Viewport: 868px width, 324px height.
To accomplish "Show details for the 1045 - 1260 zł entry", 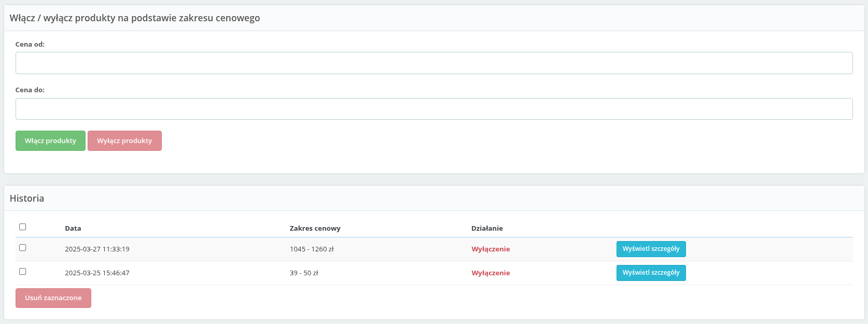I will [x=651, y=249].
